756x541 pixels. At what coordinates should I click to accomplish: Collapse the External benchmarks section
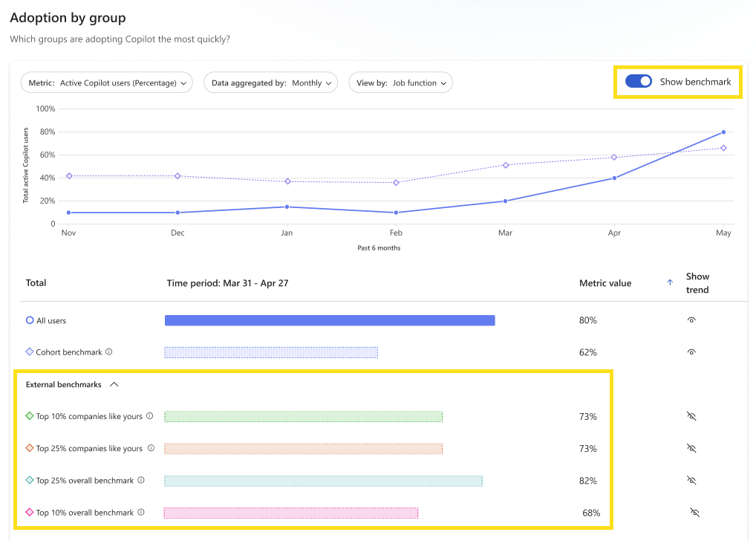(x=115, y=384)
